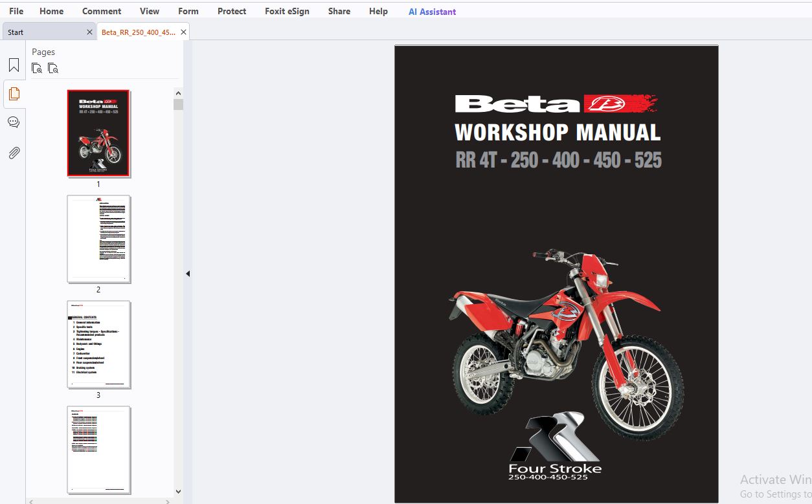Open the Protect ribbon tab
Screen dimensions: 812x504
click(x=232, y=11)
